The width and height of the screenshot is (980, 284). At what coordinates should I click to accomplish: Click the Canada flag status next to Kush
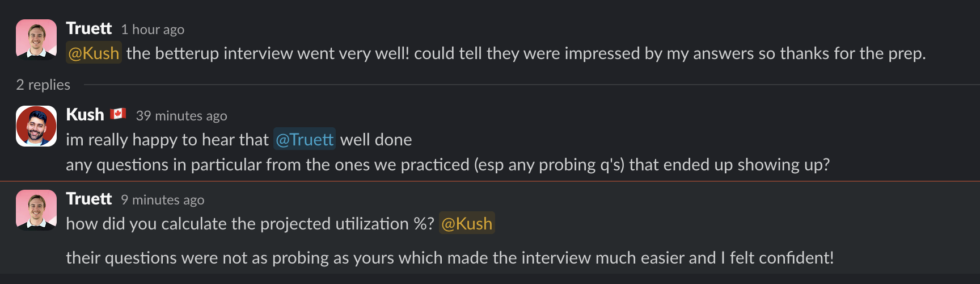coord(118,114)
